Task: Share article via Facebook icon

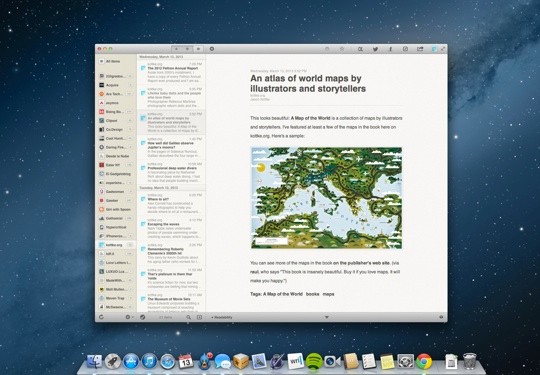Action: tap(391, 49)
